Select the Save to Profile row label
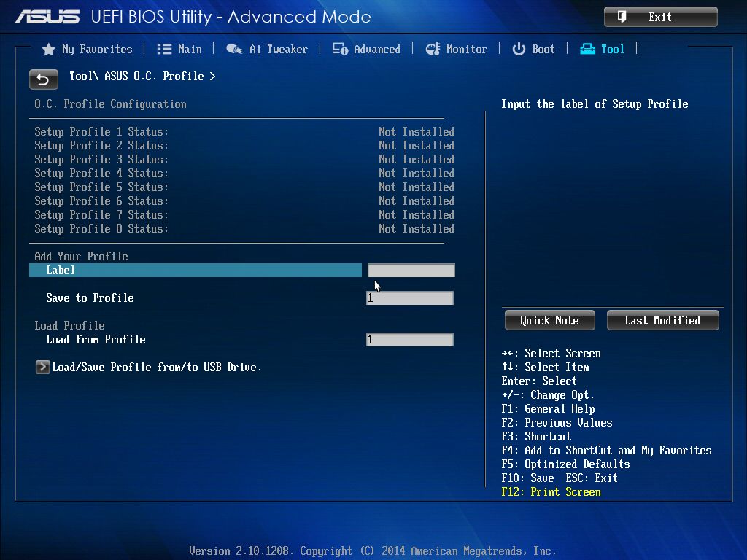Viewport: 747px width, 560px height. [90, 298]
